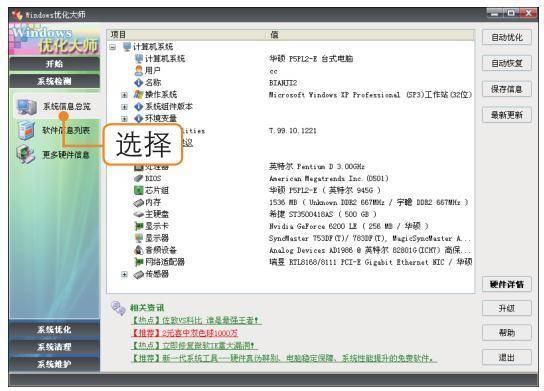This screenshot has width=544, height=391.
Task: Click the 自动恢复 button
Action: pos(507,63)
